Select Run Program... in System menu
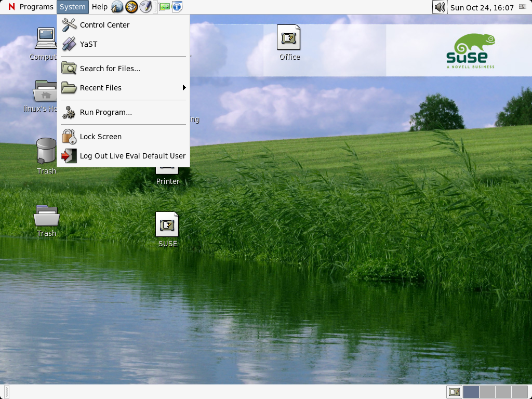532x399 pixels. coord(124,112)
